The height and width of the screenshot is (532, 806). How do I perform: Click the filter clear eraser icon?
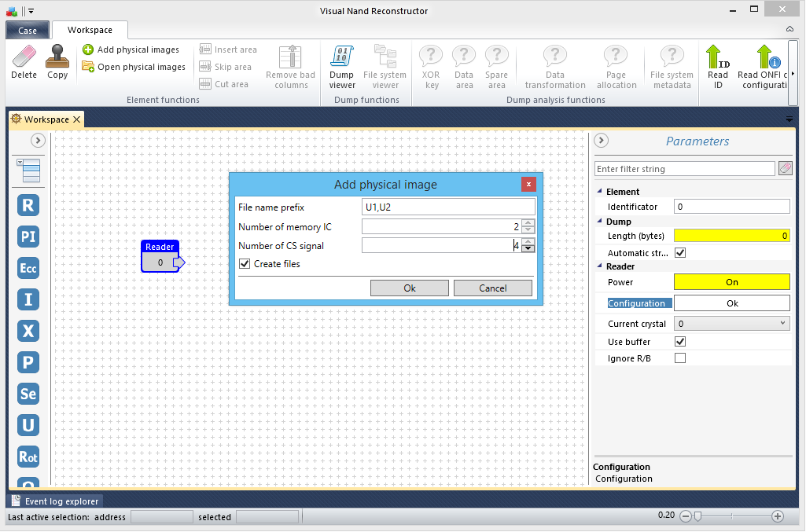(785, 168)
